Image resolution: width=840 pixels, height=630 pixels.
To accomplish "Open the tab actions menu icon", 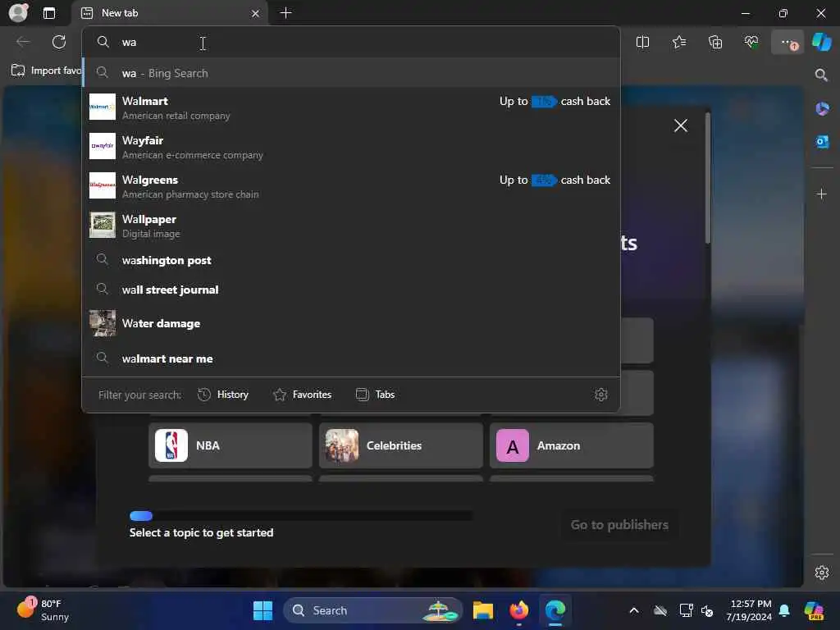I will 49,13.
